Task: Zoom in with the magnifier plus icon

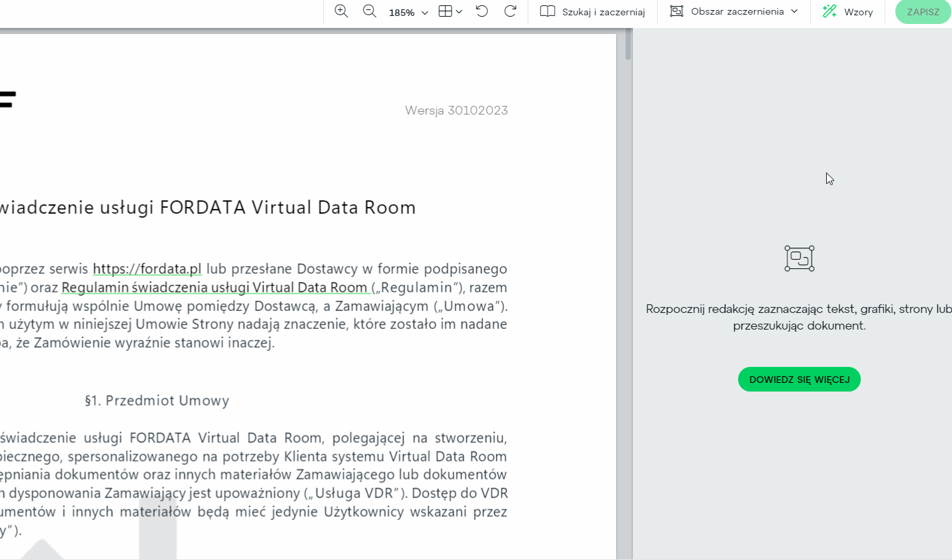Action: (341, 11)
